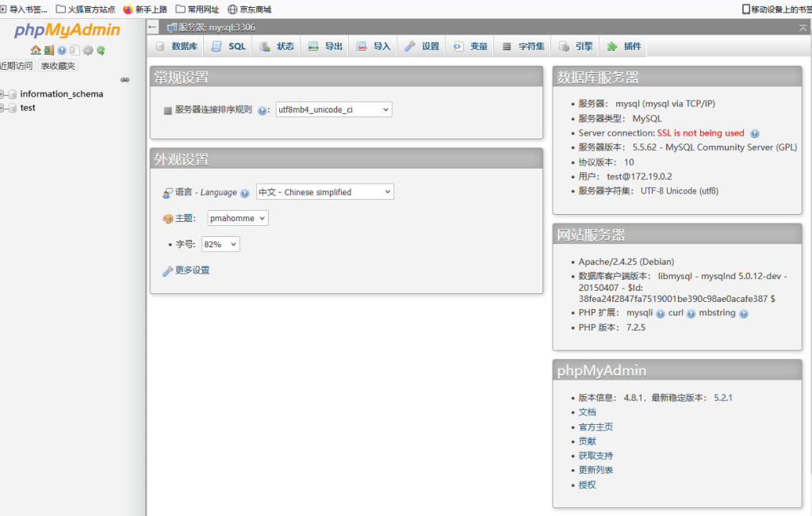
Task: Click the server icon in breadcrumb
Action: tap(172, 28)
